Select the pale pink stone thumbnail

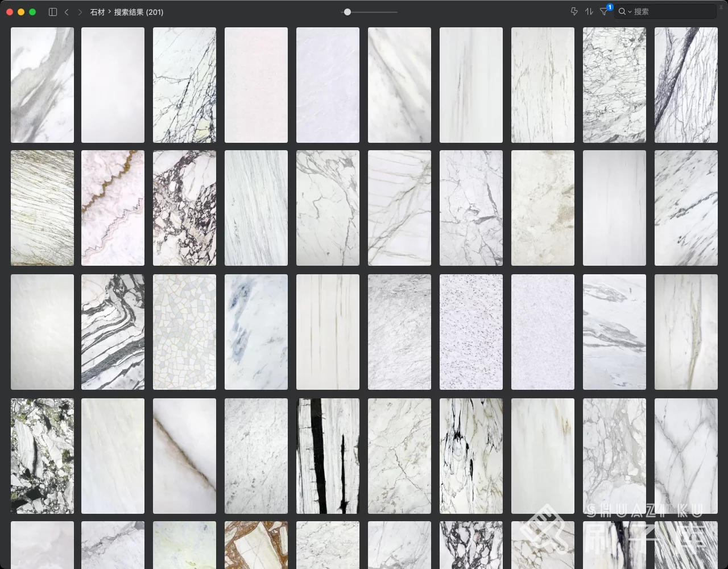256,85
